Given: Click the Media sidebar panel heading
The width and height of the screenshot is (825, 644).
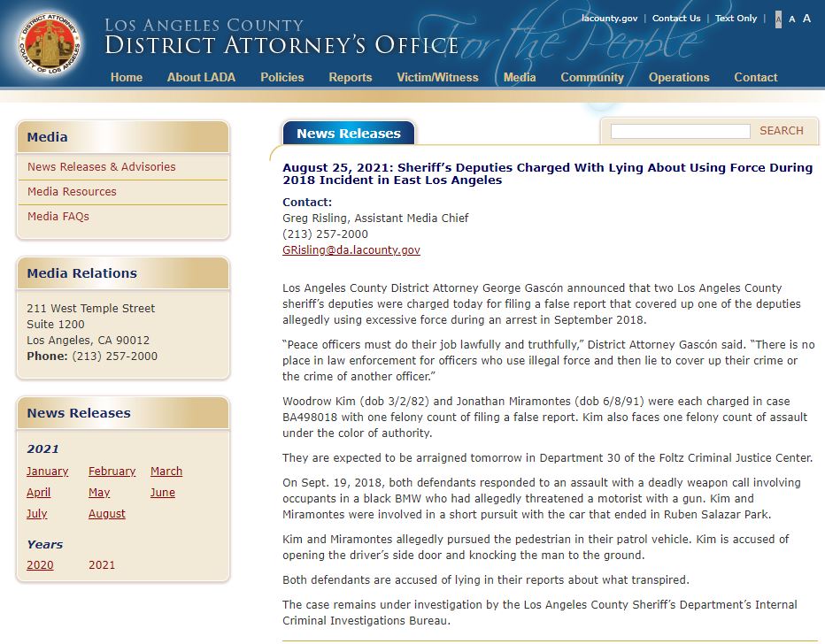Looking at the screenshot, I should pos(47,137).
